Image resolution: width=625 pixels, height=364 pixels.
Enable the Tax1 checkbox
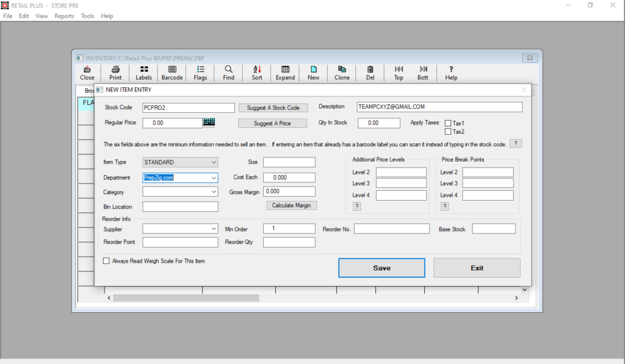448,123
